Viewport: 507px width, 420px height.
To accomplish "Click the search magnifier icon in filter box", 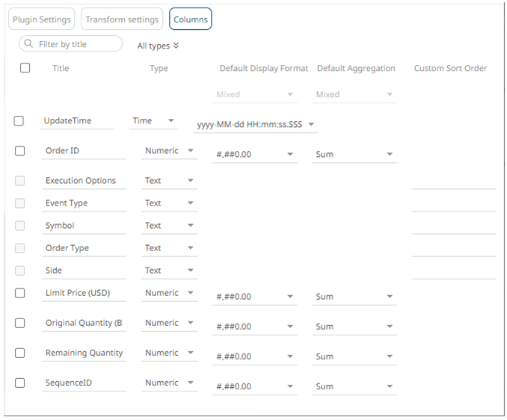I will 28,44.
